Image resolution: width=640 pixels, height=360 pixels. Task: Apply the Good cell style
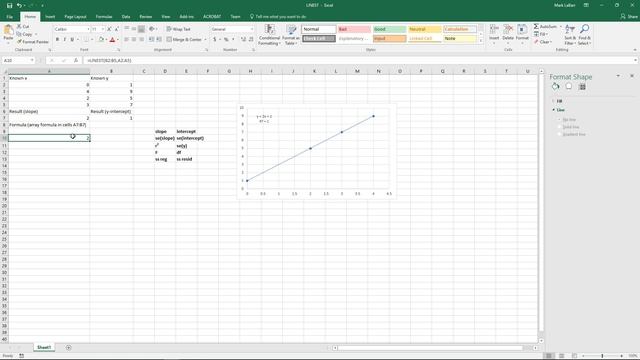(389, 29)
